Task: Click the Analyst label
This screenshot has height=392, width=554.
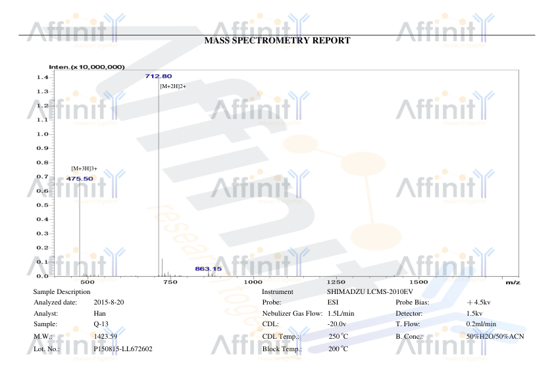Action: [46, 314]
